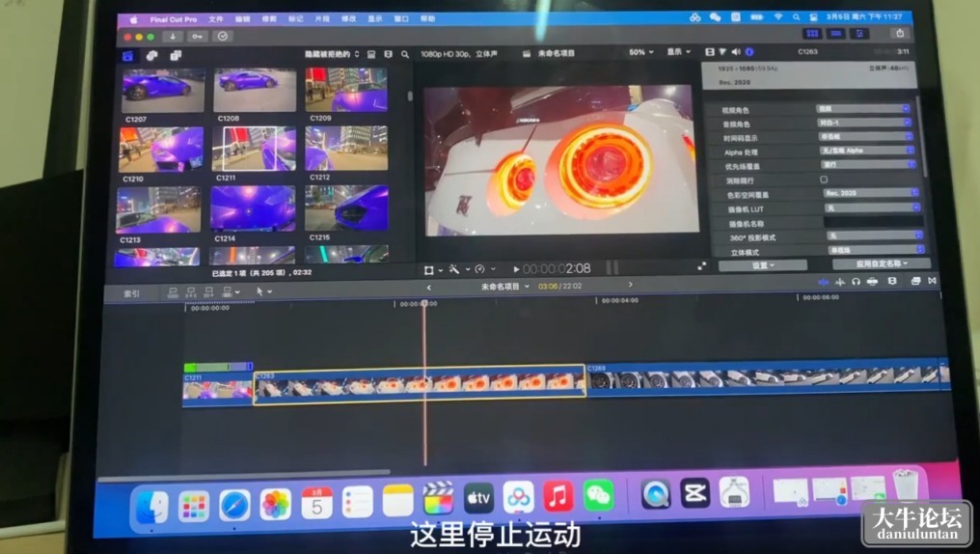
Task: Open the Photos and Audio sidebar icon
Action: [x=151, y=56]
